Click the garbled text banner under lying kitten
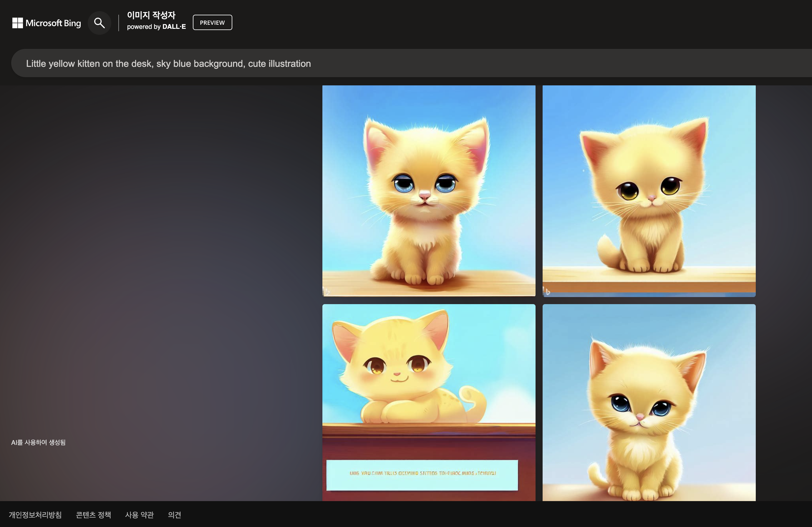This screenshot has width=812, height=527. coord(422,475)
